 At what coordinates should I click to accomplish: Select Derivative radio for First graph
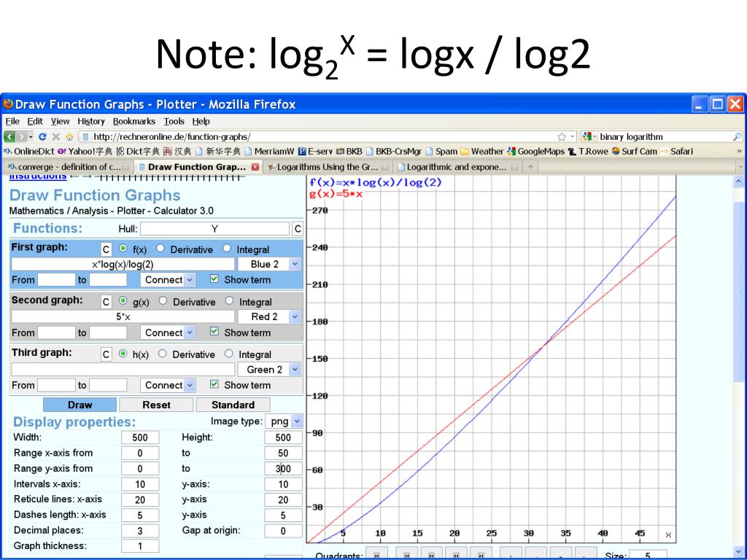(160, 248)
